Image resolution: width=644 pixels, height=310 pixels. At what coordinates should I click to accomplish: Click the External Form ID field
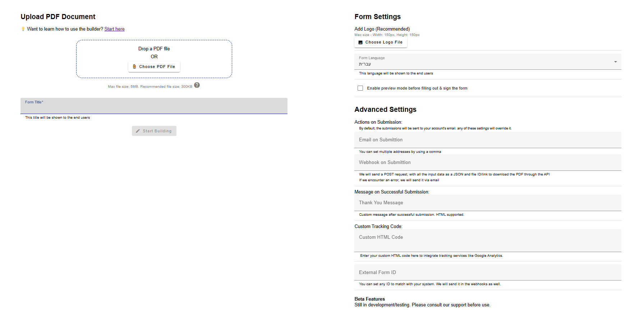pos(487,273)
